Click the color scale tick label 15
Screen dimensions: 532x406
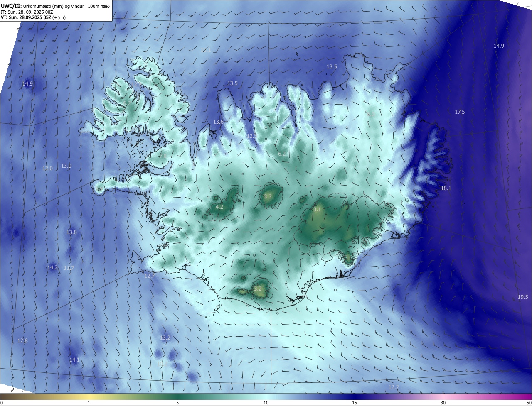pos(355,403)
